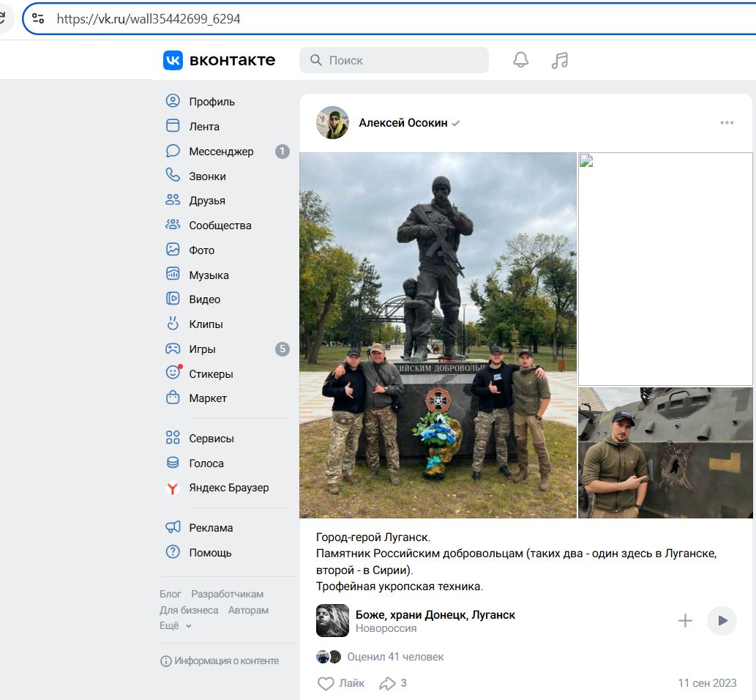The width and height of the screenshot is (756, 700).
Task: Click the Сообщества group icon
Action: tap(173, 224)
